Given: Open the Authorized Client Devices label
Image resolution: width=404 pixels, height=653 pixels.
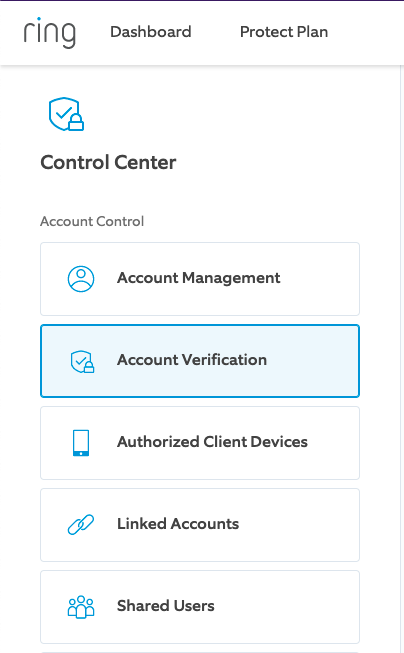Looking at the screenshot, I should click(x=212, y=442).
